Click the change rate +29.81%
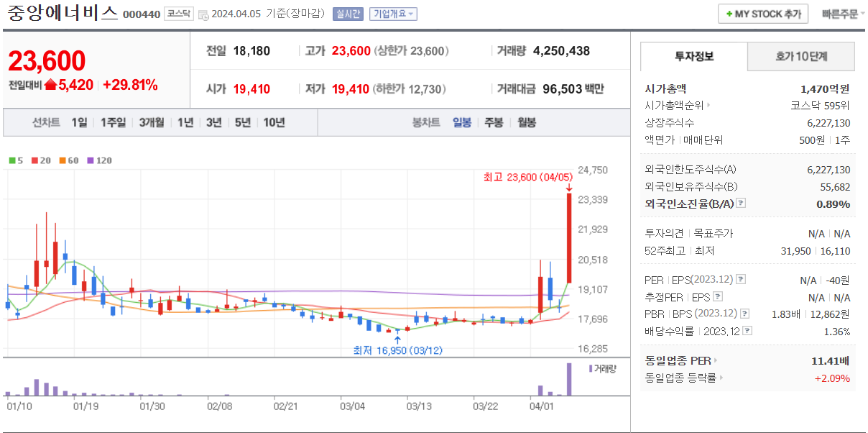Viewport: 868px width, 433px height. pyautogui.click(x=130, y=85)
